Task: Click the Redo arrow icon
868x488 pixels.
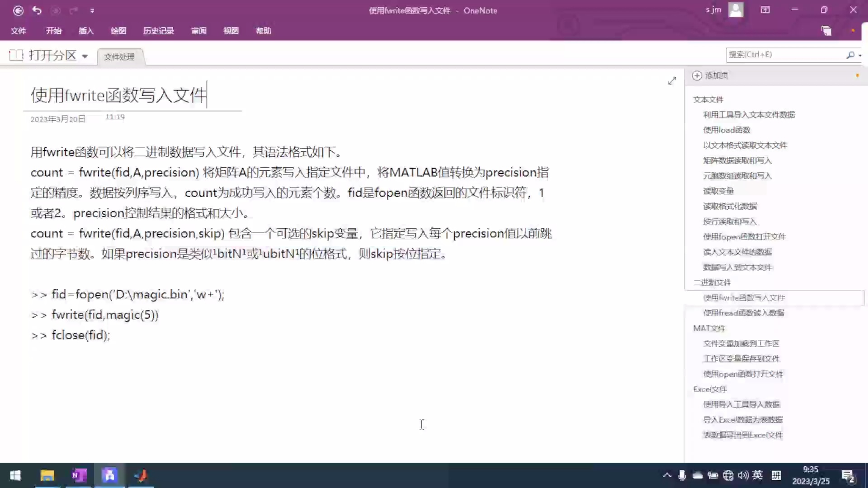Action: pos(74,10)
